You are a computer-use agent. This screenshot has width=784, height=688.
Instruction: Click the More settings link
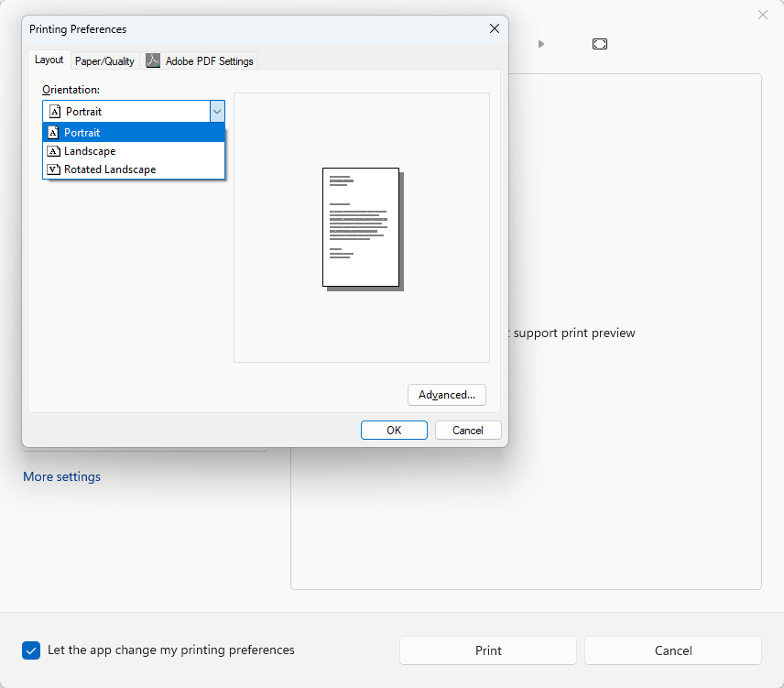(61, 476)
